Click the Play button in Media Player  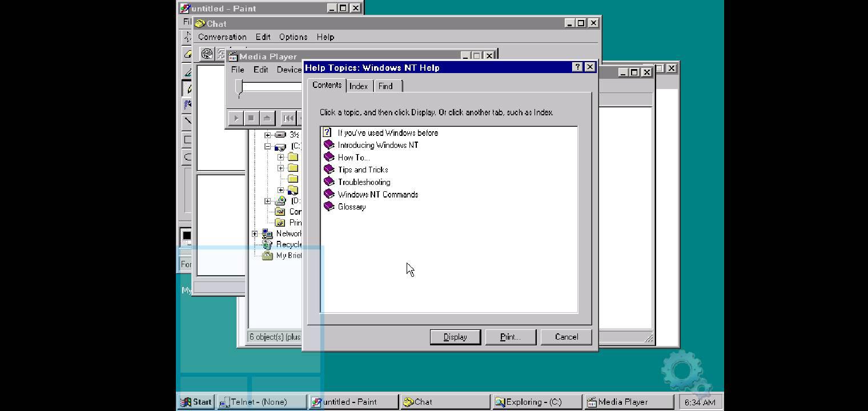click(x=235, y=118)
